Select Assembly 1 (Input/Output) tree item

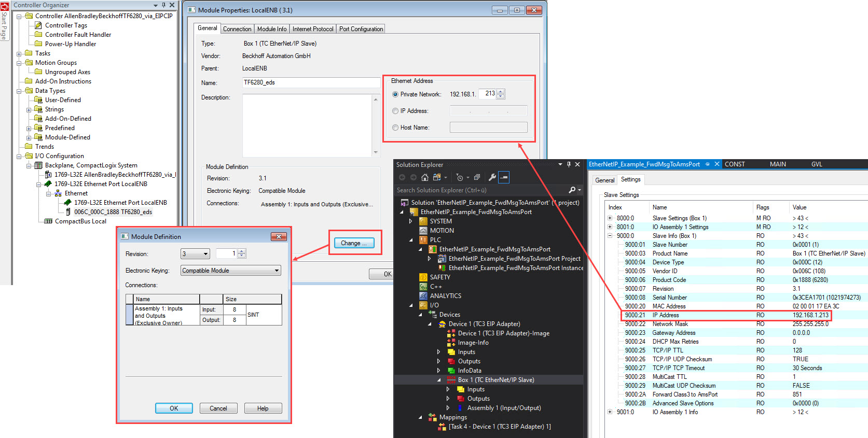504,408
